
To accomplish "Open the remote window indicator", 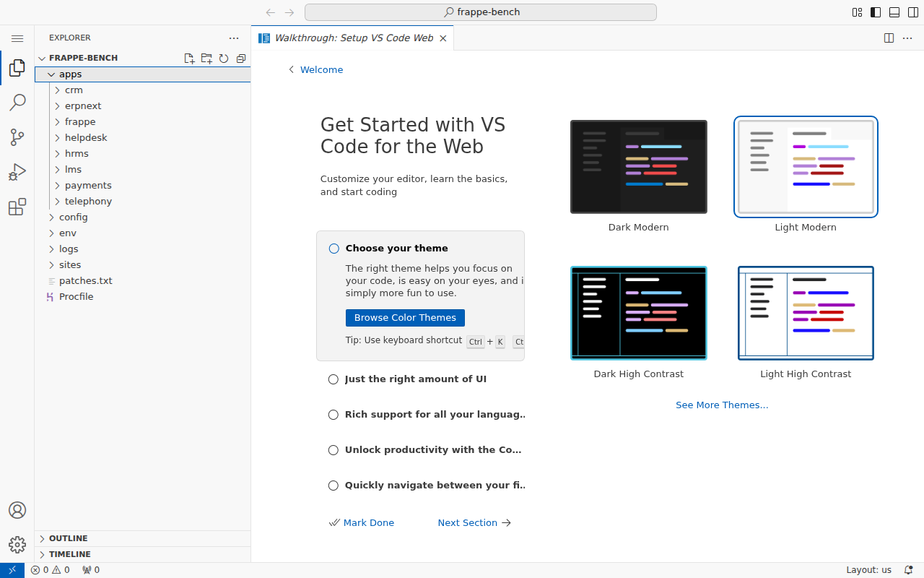I will click(12, 570).
